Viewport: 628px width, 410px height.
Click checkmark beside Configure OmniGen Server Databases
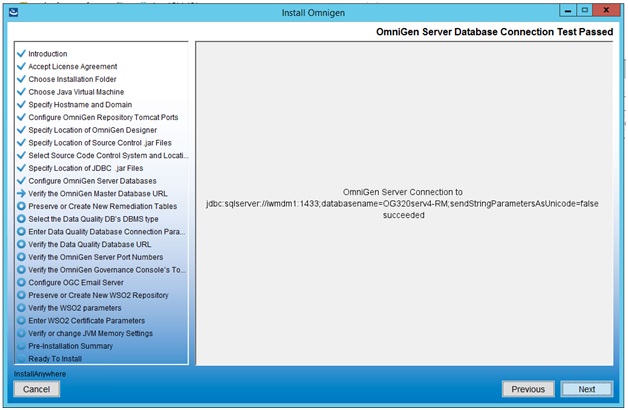tap(22, 181)
